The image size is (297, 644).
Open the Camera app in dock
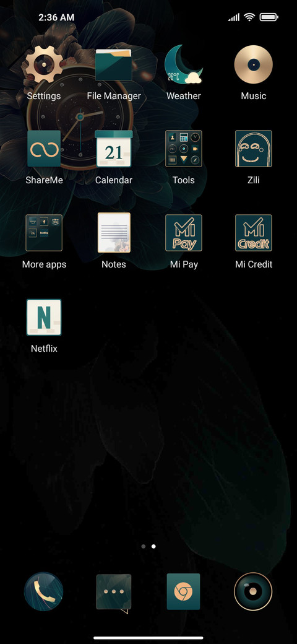click(253, 591)
